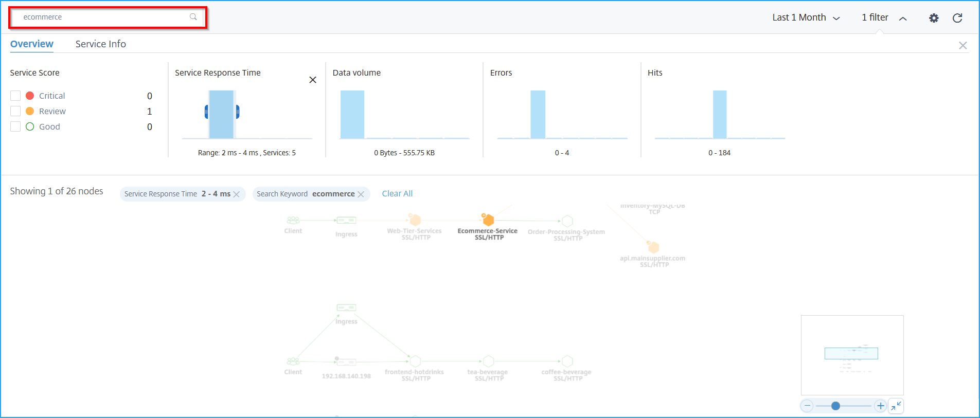
Task: Click the search magnifier icon
Action: [x=193, y=17]
